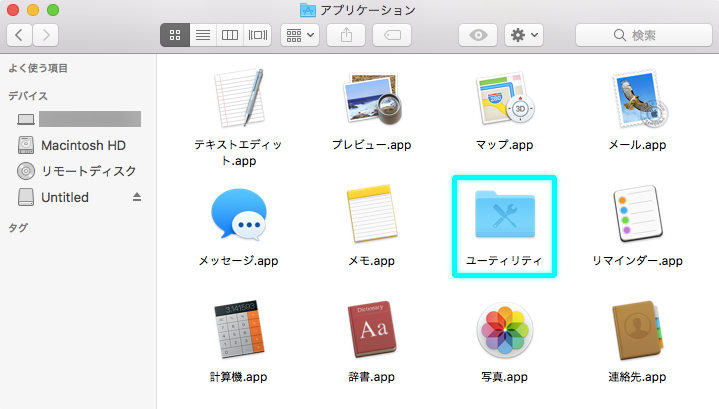719x409 pixels.
Task: Select the 辞書.app dictionary icon
Action: tap(372, 329)
